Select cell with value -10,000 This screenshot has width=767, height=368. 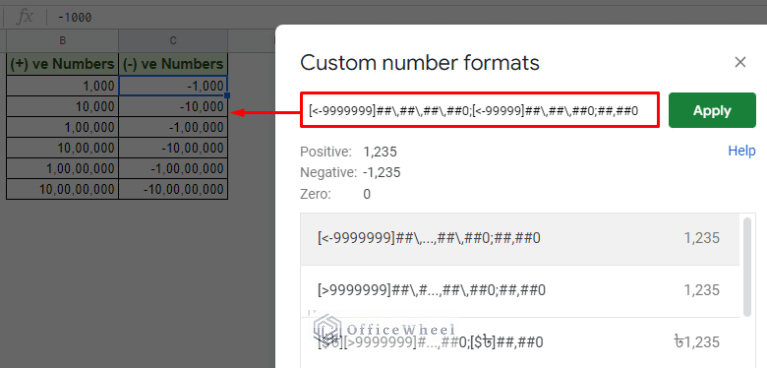(173, 106)
